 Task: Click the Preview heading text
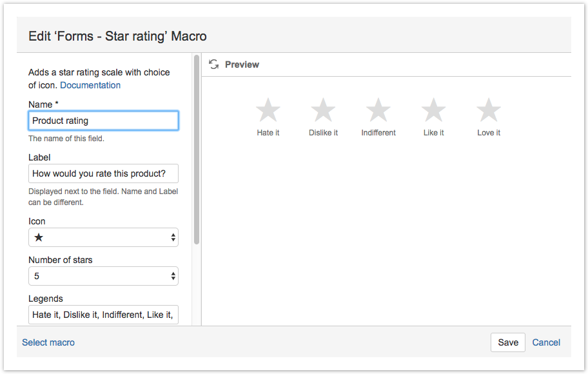click(242, 64)
